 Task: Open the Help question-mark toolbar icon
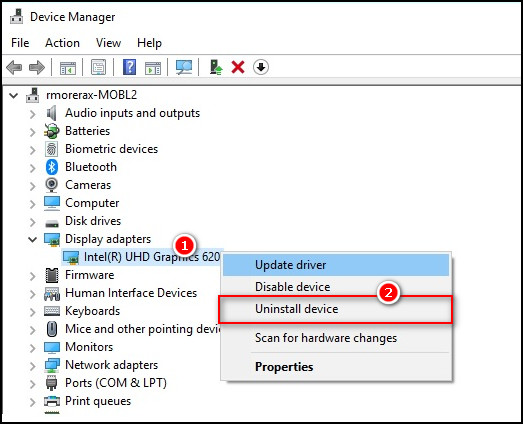pyautogui.click(x=129, y=67)
